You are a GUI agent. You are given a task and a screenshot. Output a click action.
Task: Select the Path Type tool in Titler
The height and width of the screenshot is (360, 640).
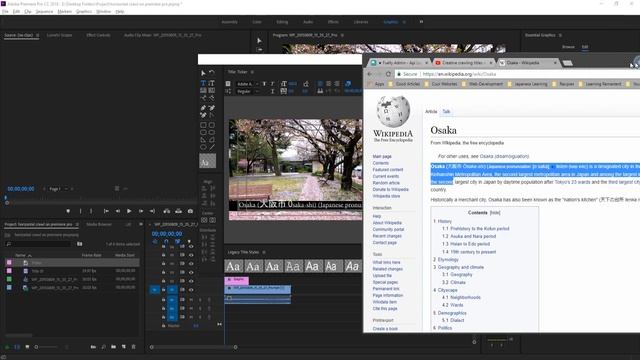point(203,98)
